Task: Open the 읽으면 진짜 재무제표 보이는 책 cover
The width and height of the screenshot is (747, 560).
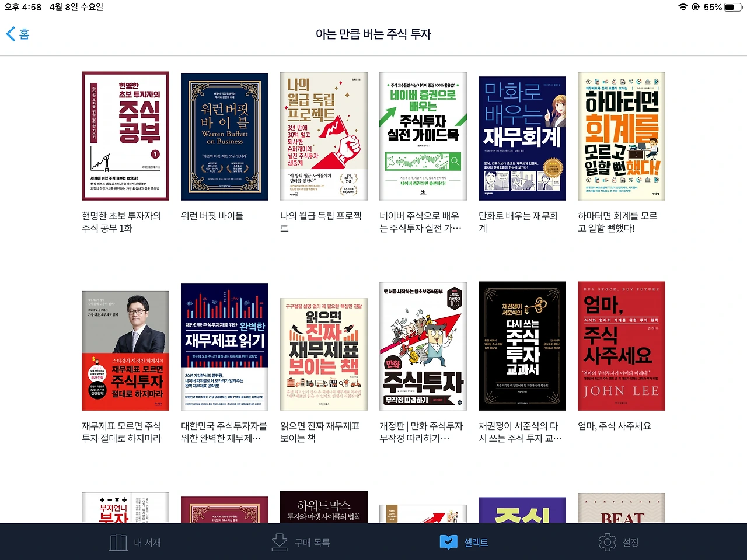Action: (324, 354)
